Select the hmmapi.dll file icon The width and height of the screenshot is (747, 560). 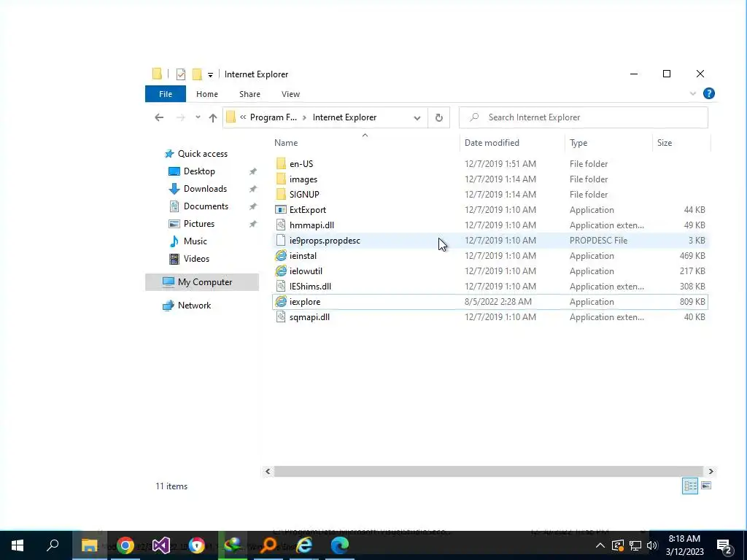[281, 225]
